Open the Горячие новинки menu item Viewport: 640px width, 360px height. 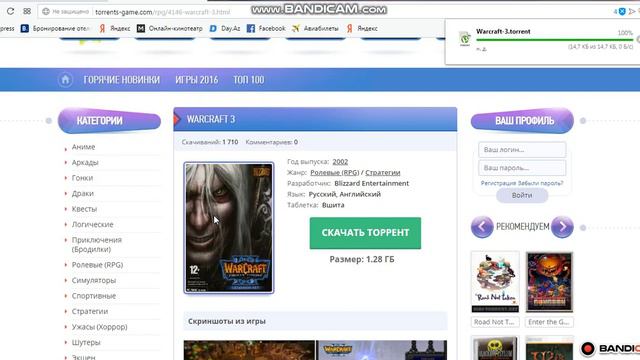(122, 80)
